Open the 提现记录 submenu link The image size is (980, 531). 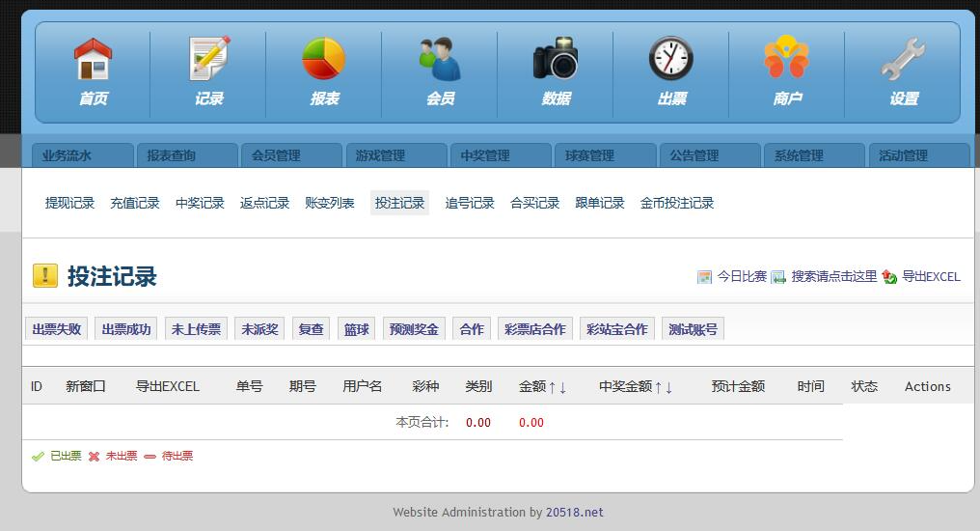(x=69, y=203)
